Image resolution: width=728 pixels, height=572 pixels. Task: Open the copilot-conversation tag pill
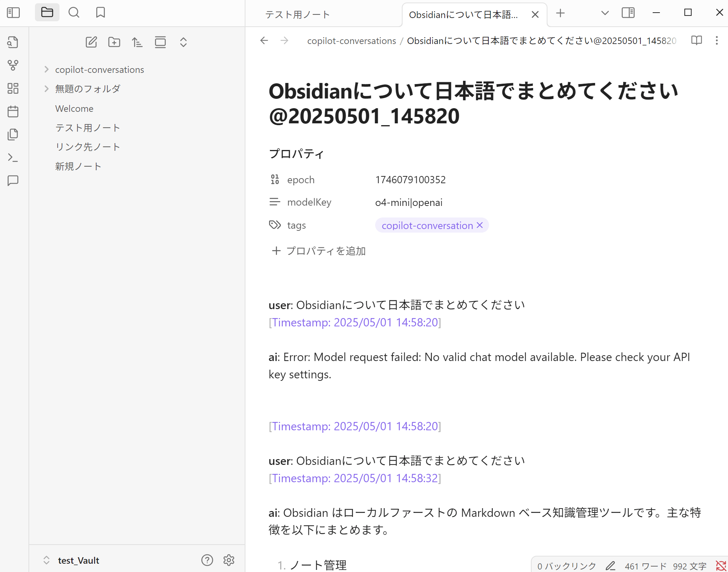[x=427, y=225]
